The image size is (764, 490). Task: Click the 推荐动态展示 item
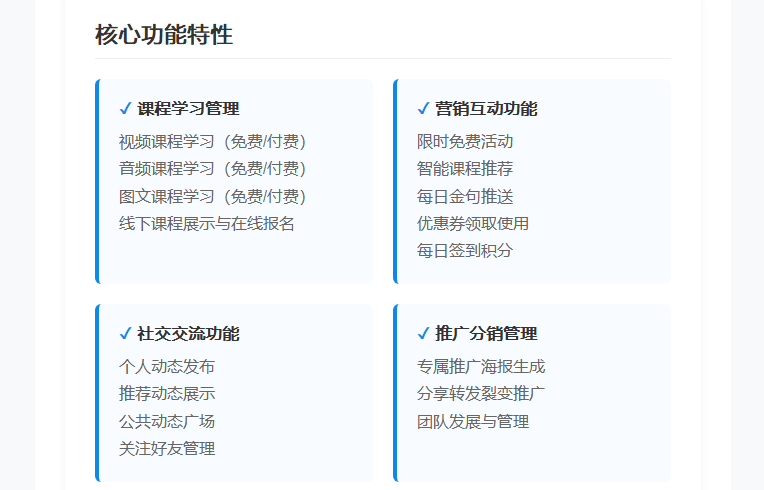167,394
